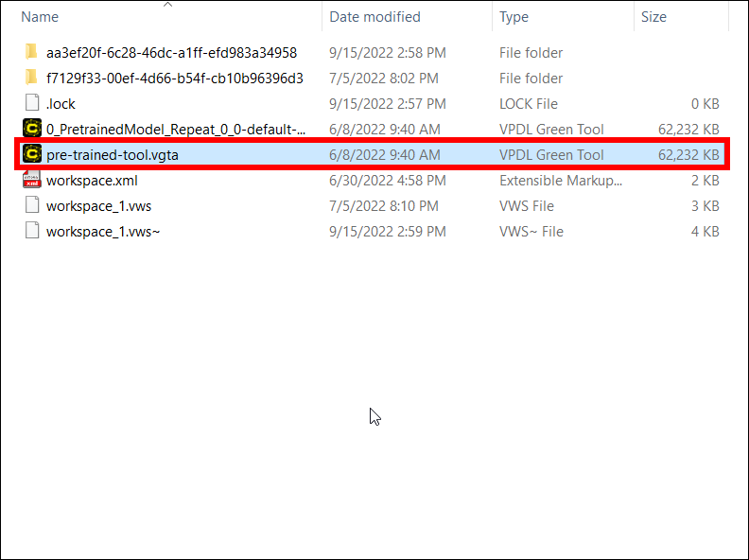The image size is (749, 560).
Task: Select the workspace.xml file name
Action: 92,181
